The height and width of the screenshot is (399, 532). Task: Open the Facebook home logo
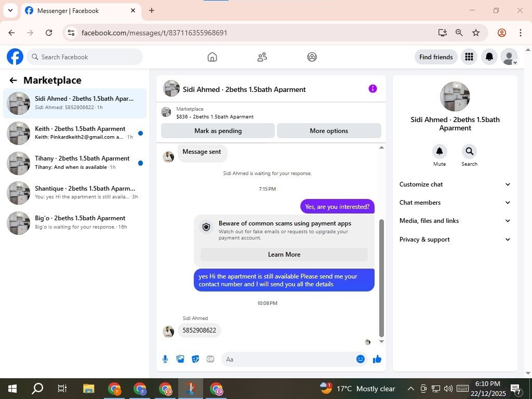click(x=15, y=57)
